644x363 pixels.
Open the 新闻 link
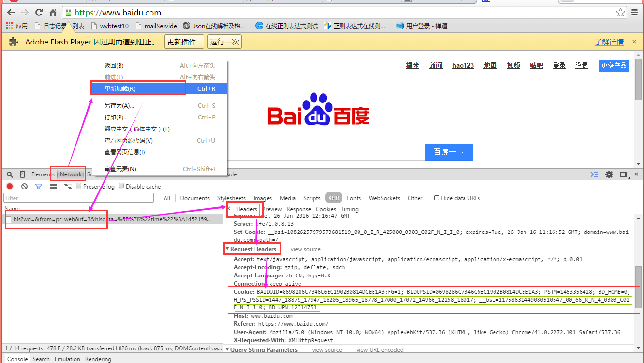(x=436, y=65)
